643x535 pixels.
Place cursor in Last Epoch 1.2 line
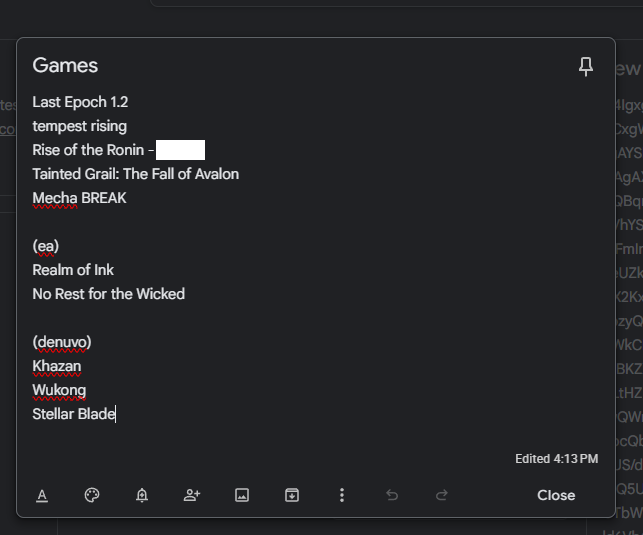click(80, 102)
